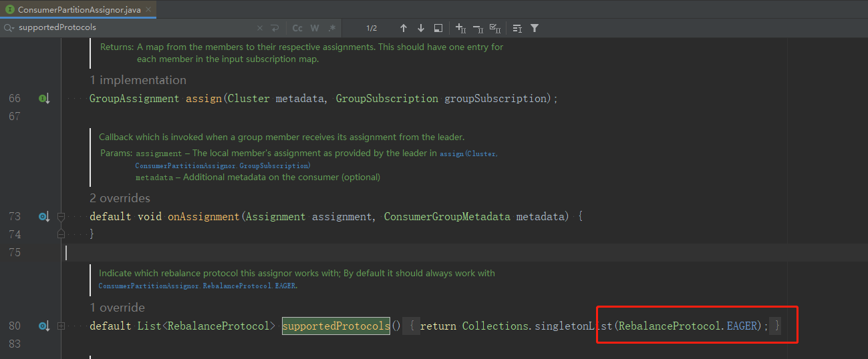Go to previous search occurrence arrow
Viewport: 868px width, 359px height.
click(403, 28)
